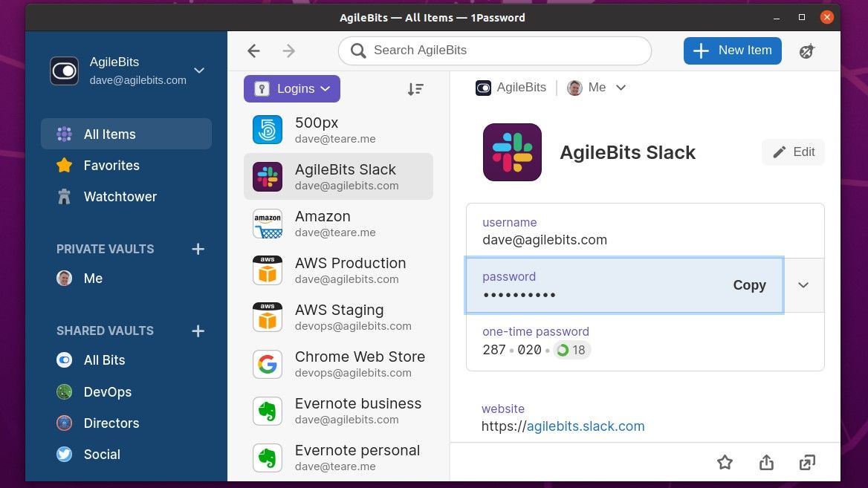868x488 pixels.
Task: Expand the account switcher chevron
Action: tap(199, 71)
